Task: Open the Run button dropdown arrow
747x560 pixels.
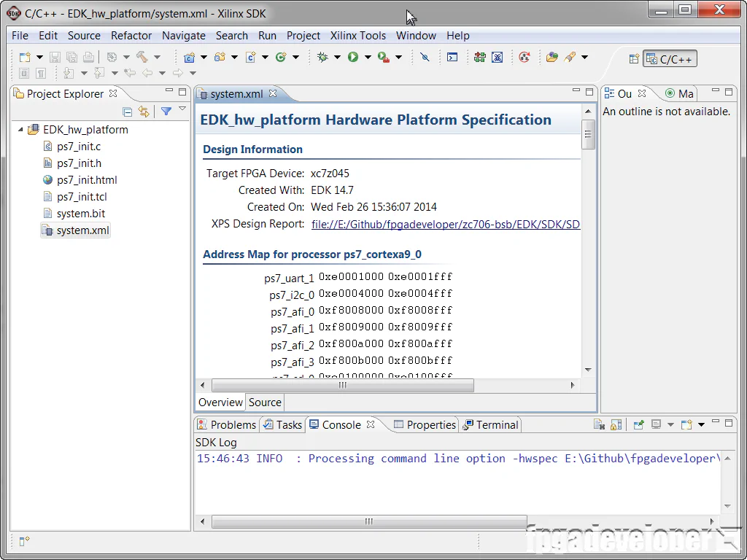Action: [366, 57]
